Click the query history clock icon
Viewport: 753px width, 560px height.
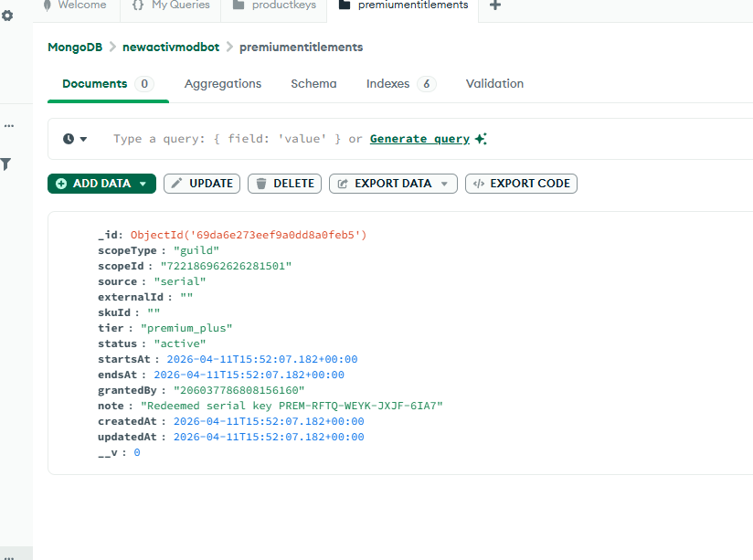tap(69, 139)
